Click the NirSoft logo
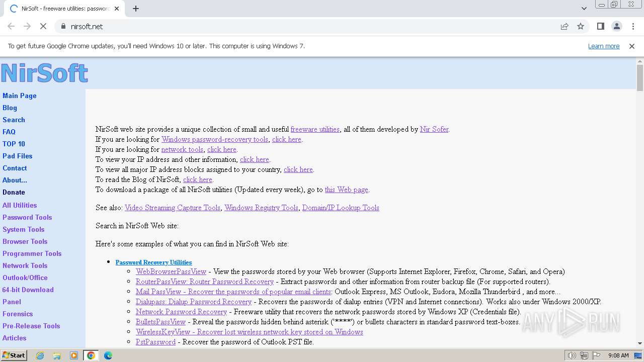Viewport: 644px width, 362px height. [44, 73]
